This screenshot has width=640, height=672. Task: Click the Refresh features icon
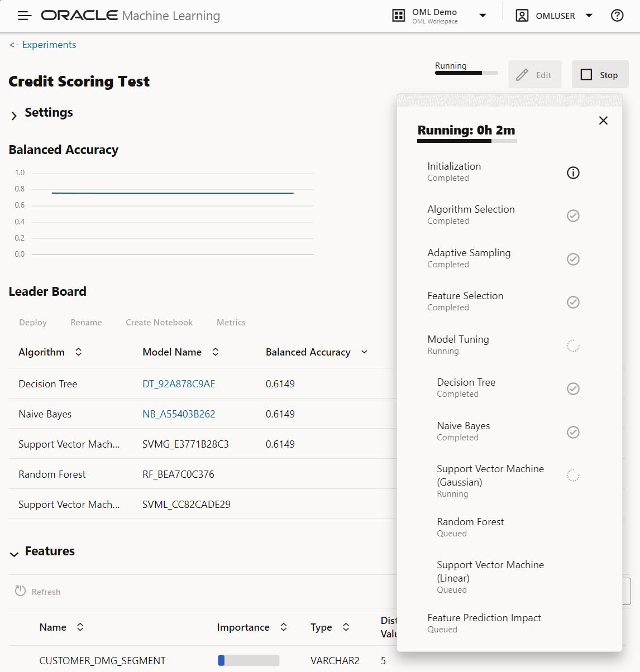click(21, 591)
